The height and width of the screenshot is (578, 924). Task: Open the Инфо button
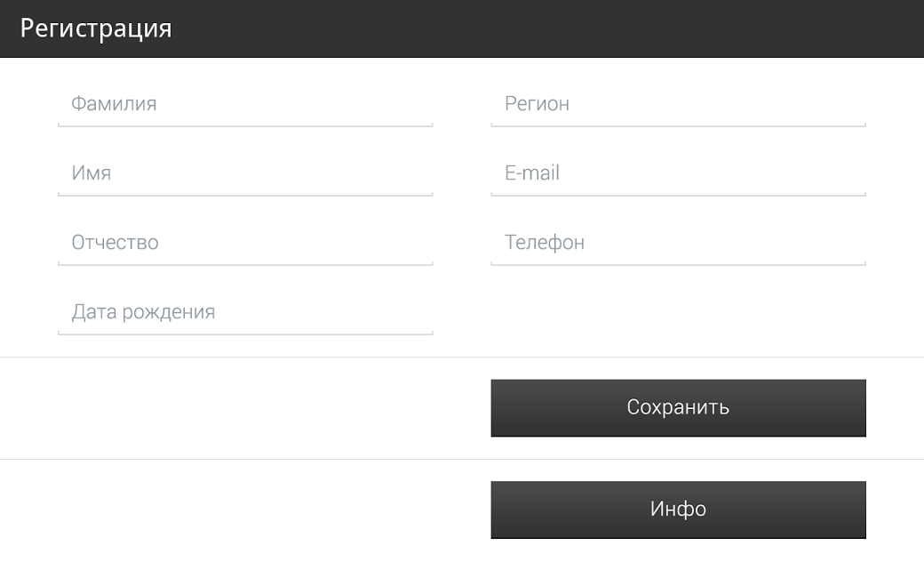coord(678,510)
